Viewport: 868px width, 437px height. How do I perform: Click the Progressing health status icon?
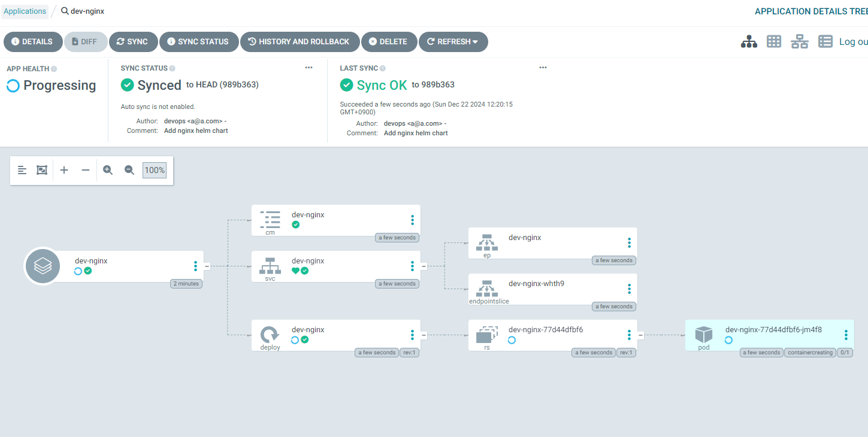(x=13, y=86)
